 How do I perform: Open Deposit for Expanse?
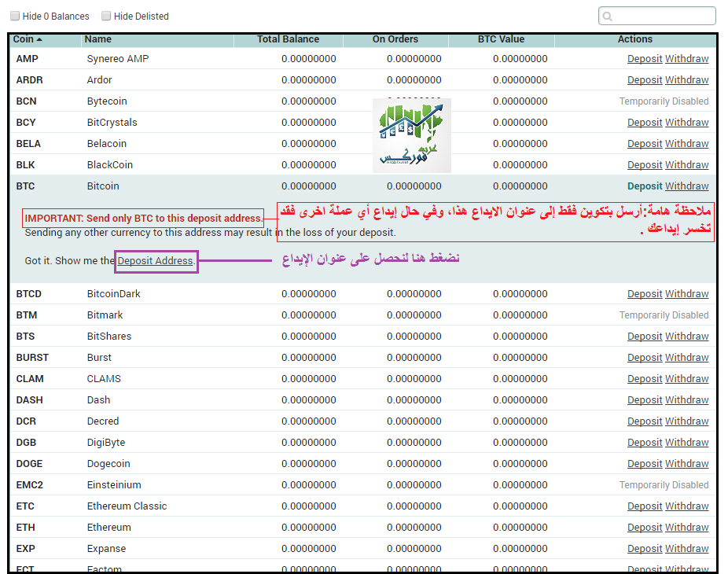(x=645, y=549)
